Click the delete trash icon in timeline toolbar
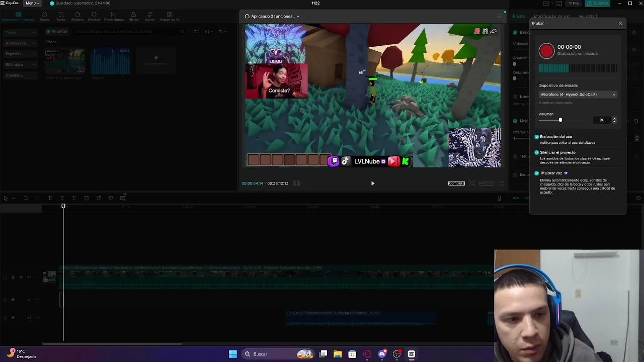 (x=87, y=198)
